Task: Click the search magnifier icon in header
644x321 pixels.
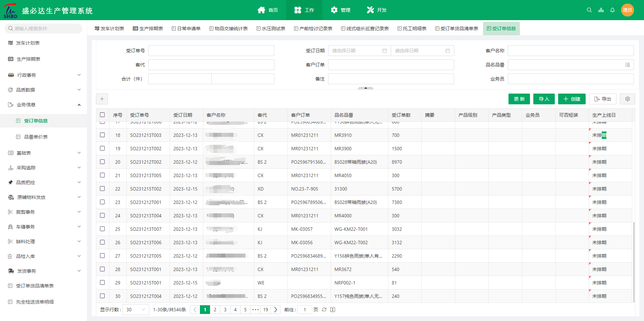Action: (x=589, y=10)
